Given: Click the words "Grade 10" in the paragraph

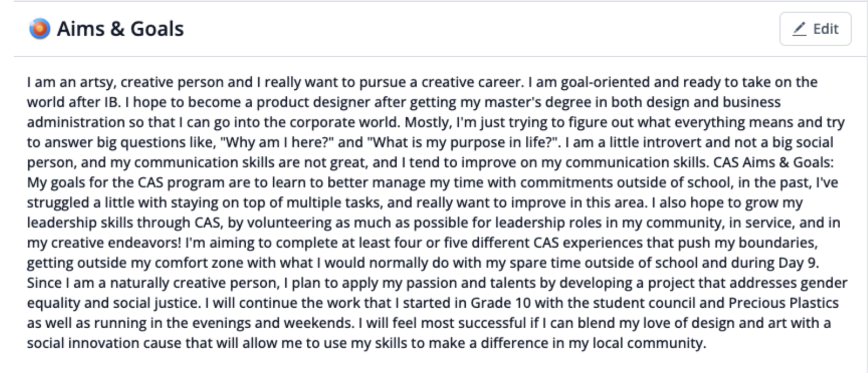Looking at the screenshot, I should click(x=501, y=303).
